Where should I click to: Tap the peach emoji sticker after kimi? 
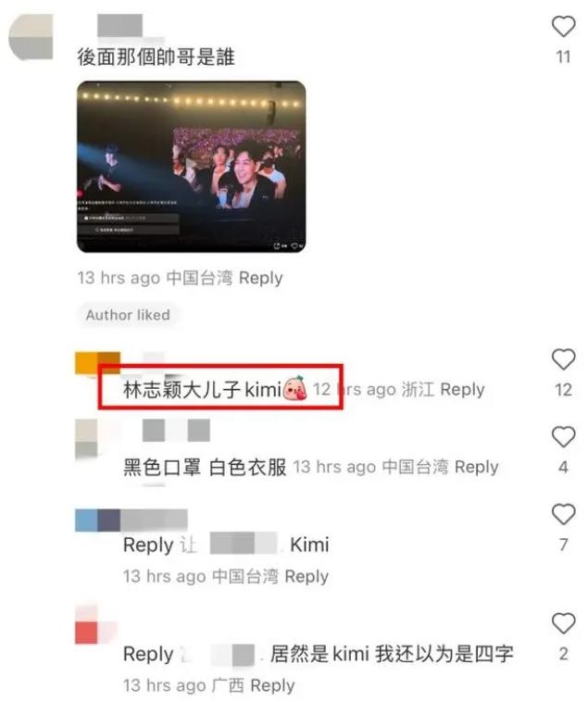294,389
